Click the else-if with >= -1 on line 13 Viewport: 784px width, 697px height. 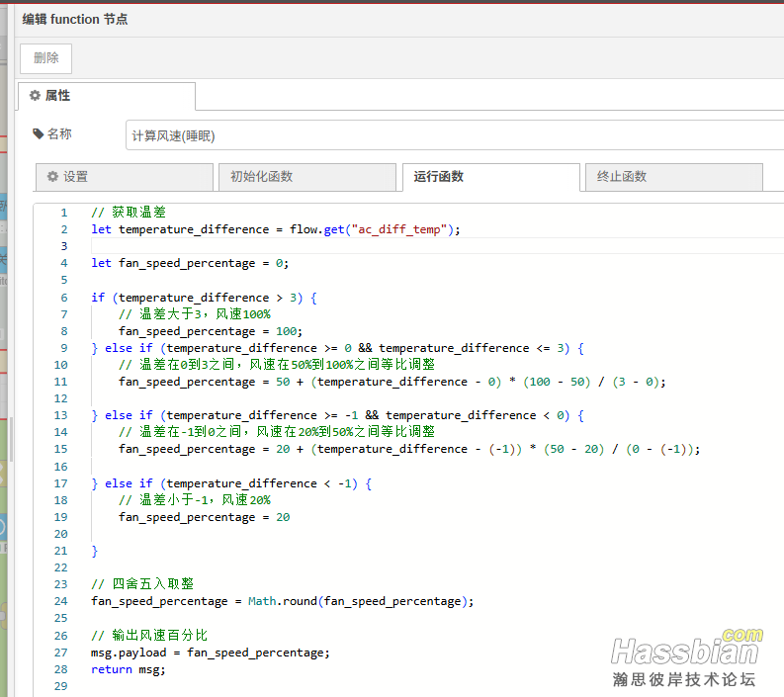[x=337, y=415]
